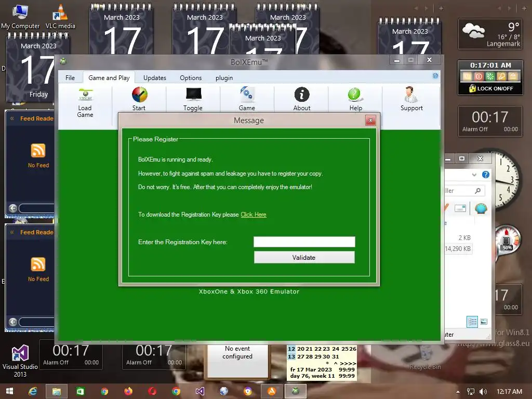The image size is (532, 399).
Task: Launch Opera from taskbar
Action: coord(152,391)
